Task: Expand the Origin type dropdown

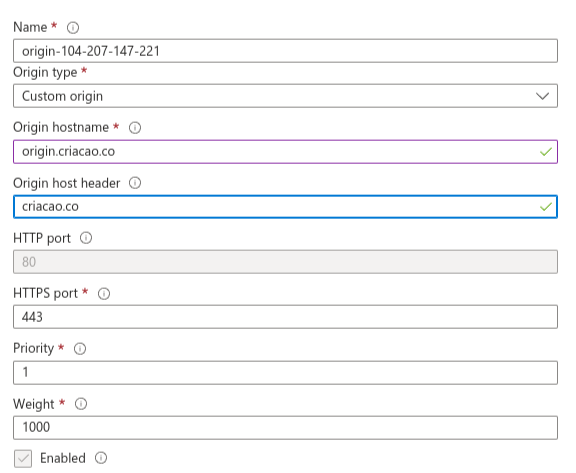Action: [285, 96]
